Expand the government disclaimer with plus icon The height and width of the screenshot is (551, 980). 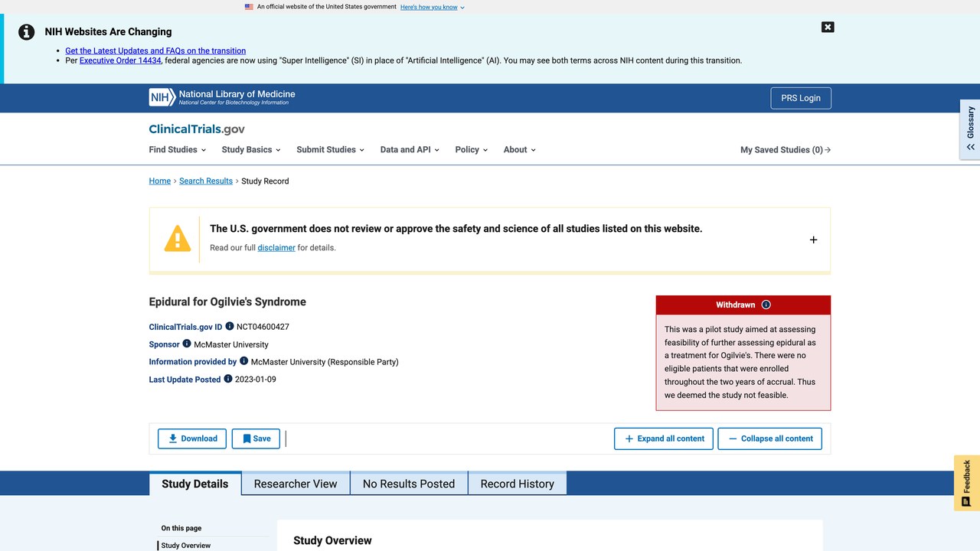click(813, 240)
